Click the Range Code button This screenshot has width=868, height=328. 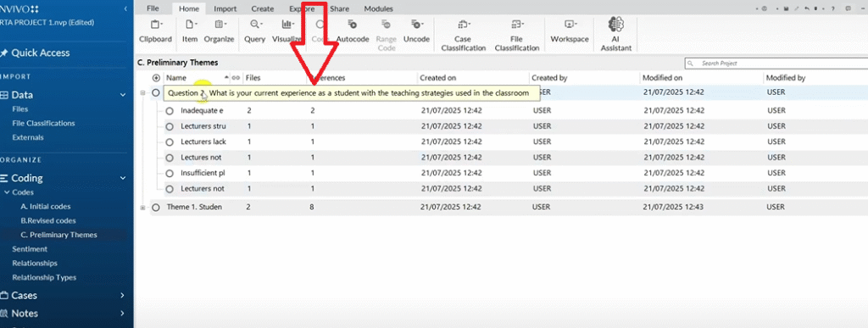(x=386, y=35)
